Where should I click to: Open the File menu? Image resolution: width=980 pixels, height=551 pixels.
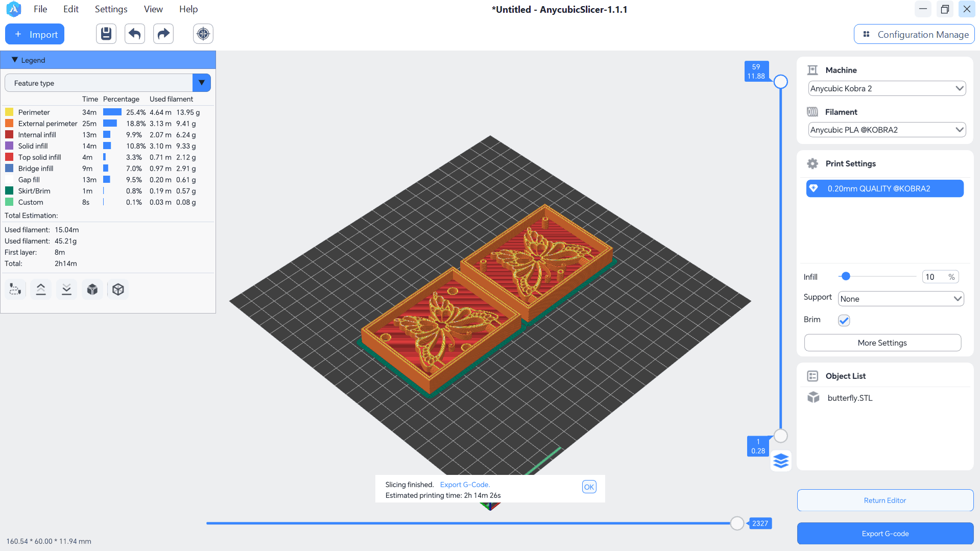(40, 9)
